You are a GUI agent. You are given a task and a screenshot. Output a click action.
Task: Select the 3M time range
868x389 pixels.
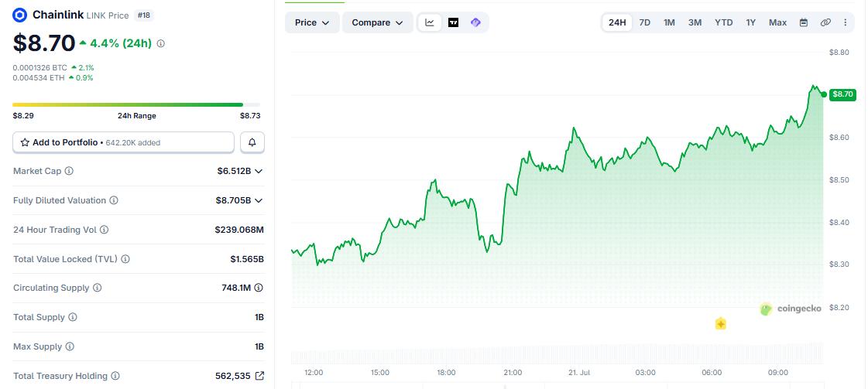[x=695, y=22]
